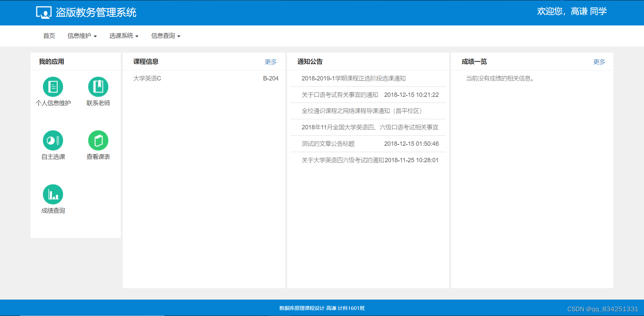Open the 个人信息维护 app icon
644x316 pixels.
tap(53, 87)
